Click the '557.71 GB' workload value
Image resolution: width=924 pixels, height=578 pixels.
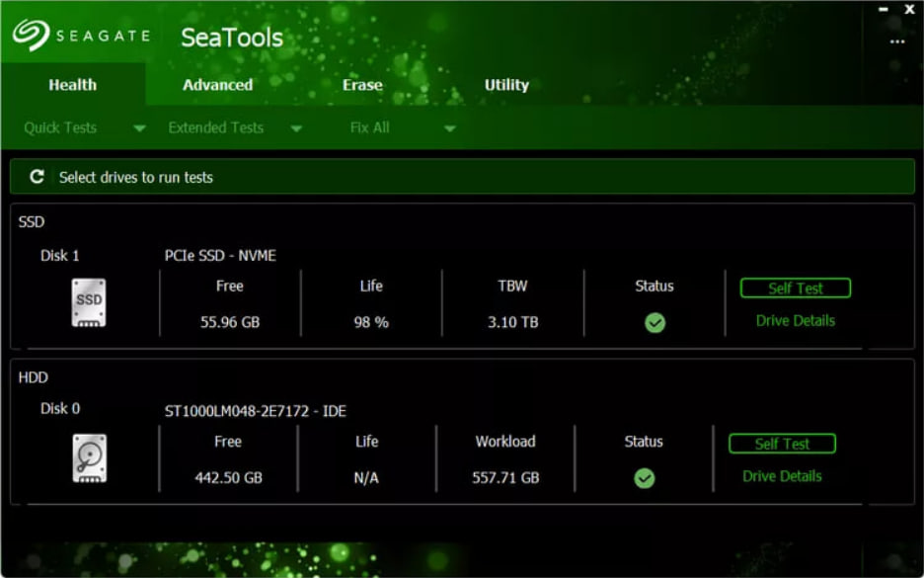click(505, 478)
